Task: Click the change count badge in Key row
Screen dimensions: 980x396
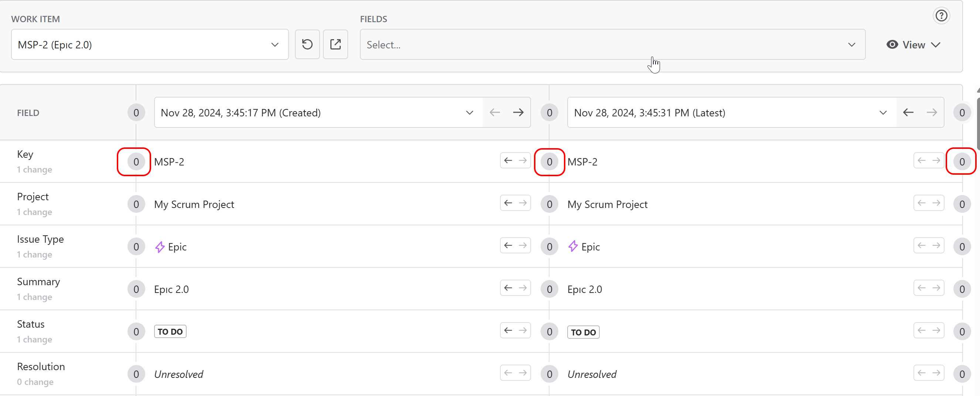Action: 136,162
